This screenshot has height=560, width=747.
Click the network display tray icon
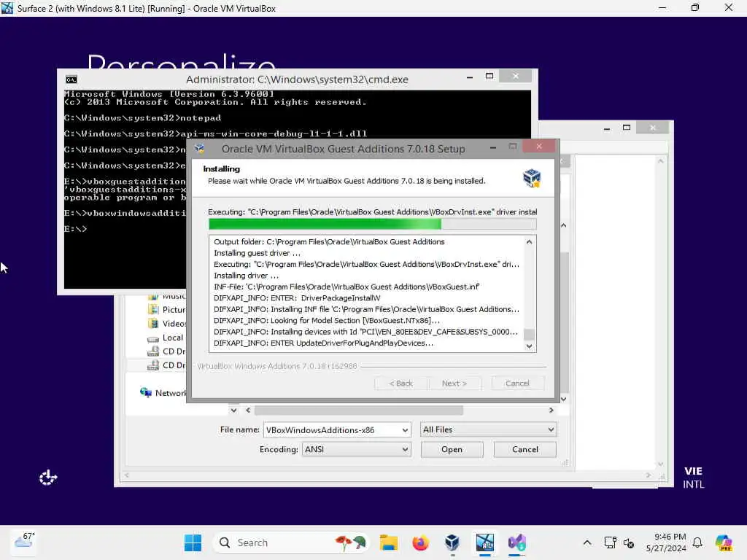point(610,542)
